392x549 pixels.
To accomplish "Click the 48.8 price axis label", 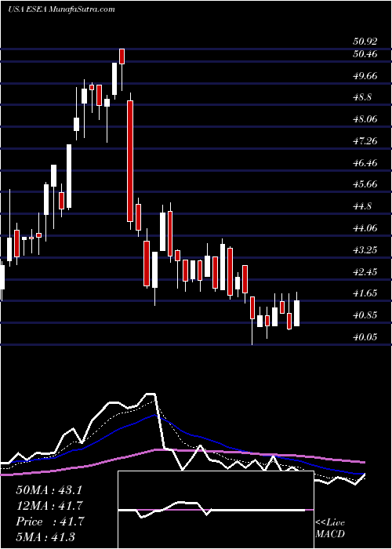I will click(x=362, y=98).
